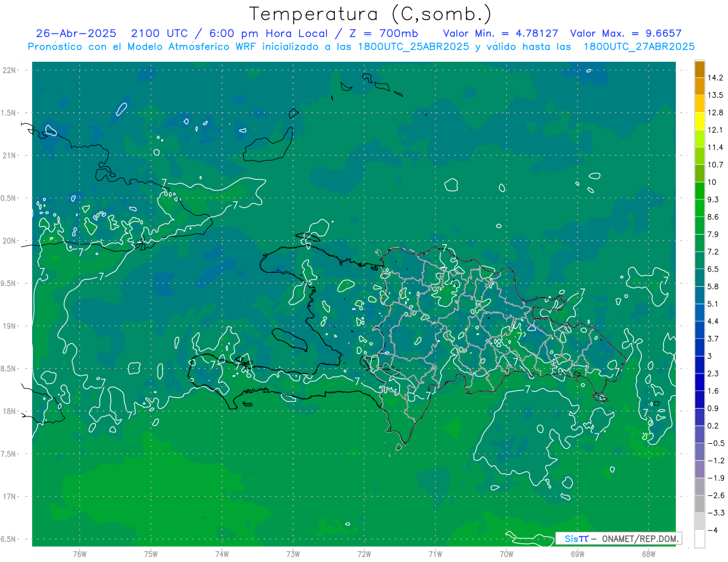The width and height of the screenshot is (728, 562).
Task: Click the '76W' longitude label
Action: pos(79,553)
